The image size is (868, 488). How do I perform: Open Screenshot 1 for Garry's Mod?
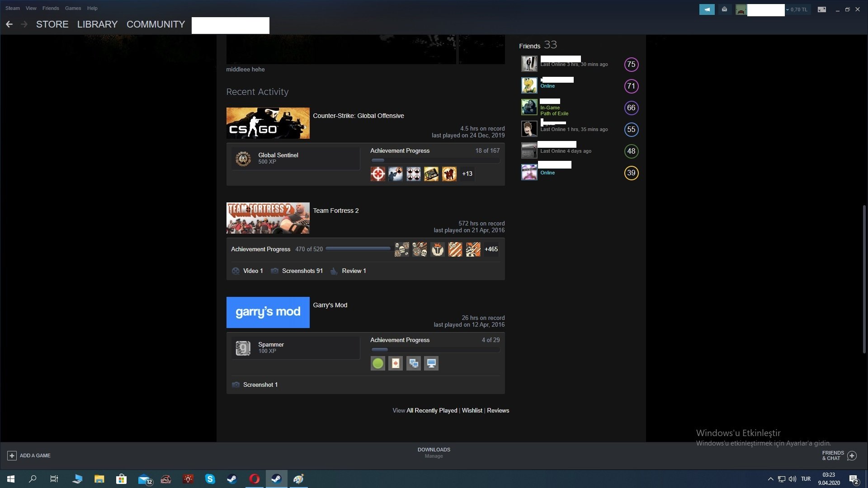(255, 385)
